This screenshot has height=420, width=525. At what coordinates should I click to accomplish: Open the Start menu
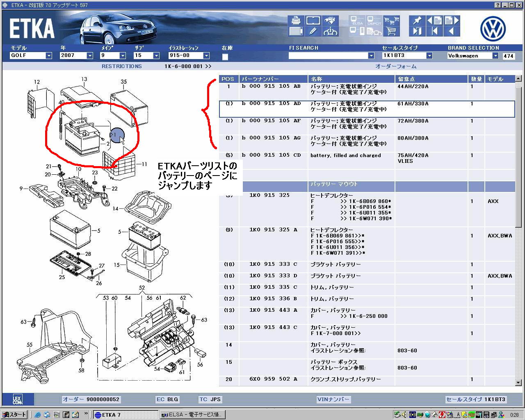pyautogui.click(x=14, y=415)
